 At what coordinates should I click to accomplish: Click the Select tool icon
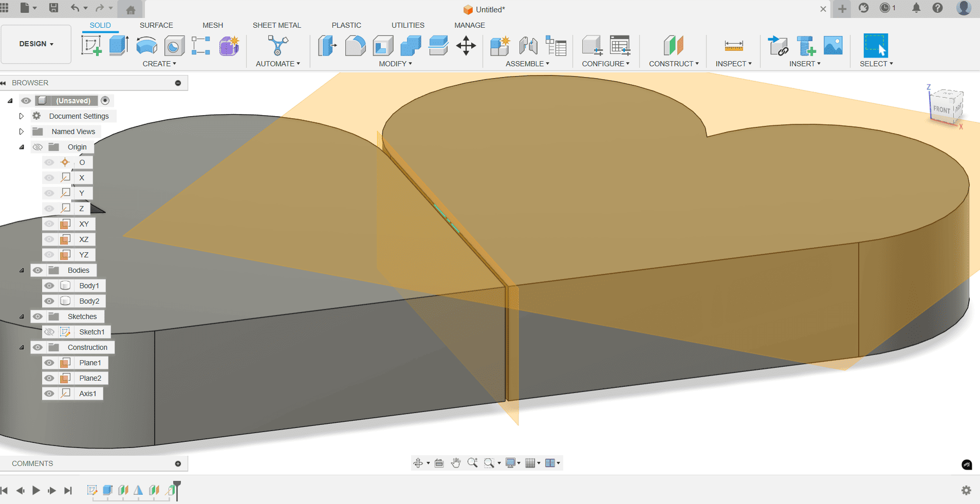(x=876, y=46)
